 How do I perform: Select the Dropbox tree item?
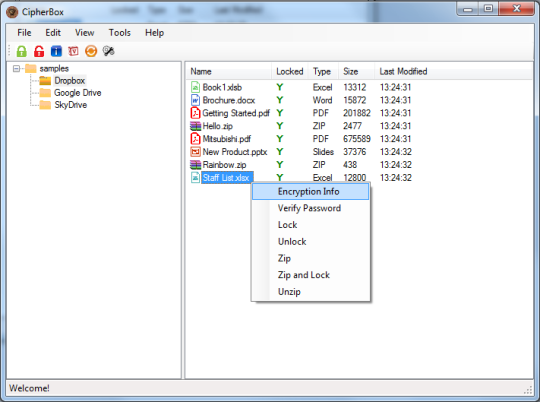(70, 81)
